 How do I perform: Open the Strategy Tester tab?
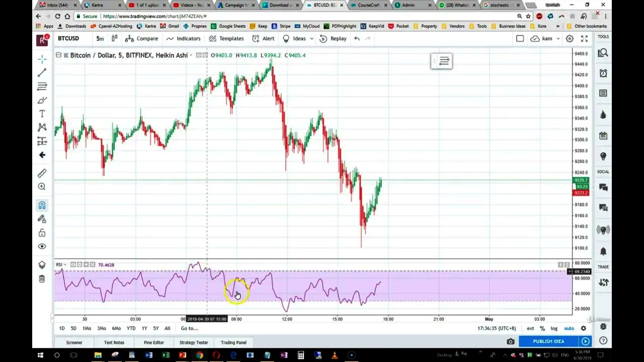[194, 342]
